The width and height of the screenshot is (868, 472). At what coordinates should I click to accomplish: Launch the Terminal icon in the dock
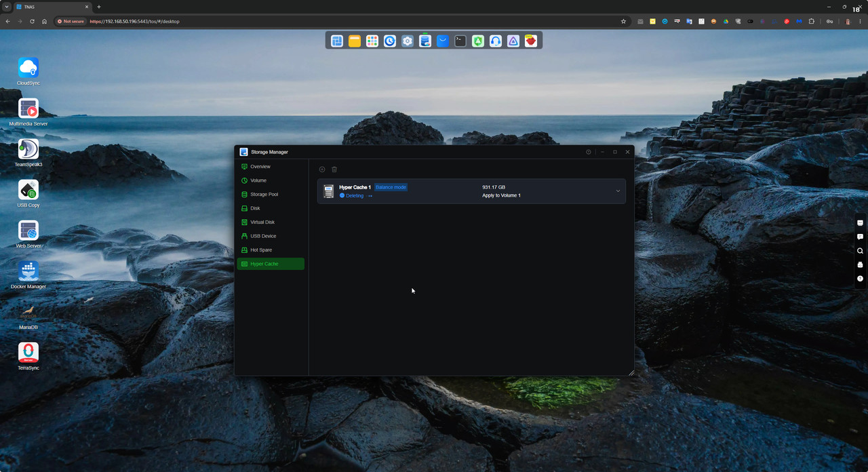click(460, 41)
